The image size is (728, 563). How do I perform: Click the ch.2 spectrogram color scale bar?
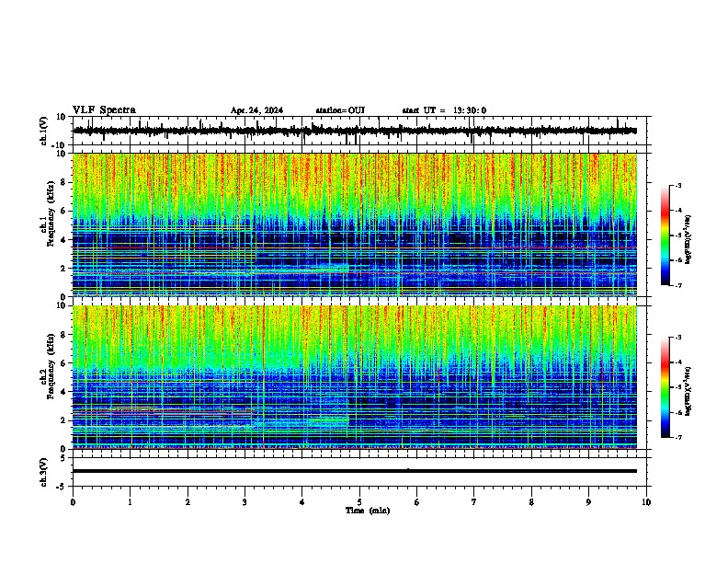(x=665, y=387)
